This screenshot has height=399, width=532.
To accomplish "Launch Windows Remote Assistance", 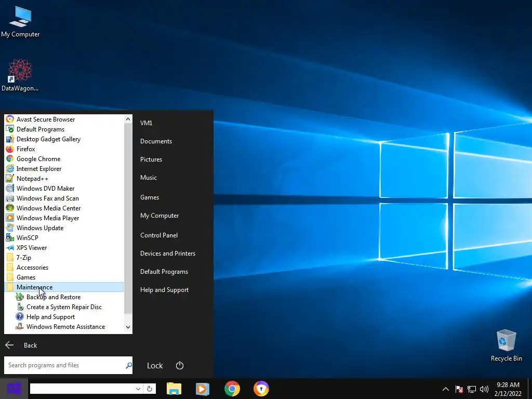I will pyautogui.click(x=64, y=326).
